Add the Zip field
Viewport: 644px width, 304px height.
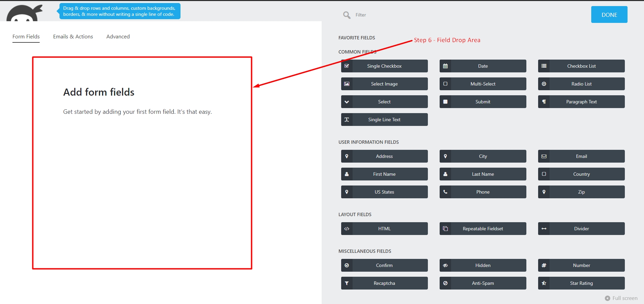tap(581, 192)
